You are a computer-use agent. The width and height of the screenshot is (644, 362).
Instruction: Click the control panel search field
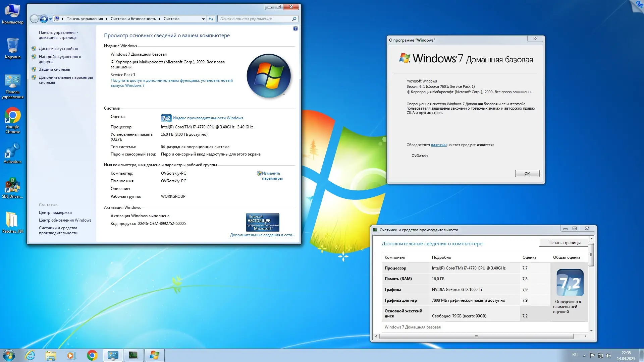coord(255,19)
